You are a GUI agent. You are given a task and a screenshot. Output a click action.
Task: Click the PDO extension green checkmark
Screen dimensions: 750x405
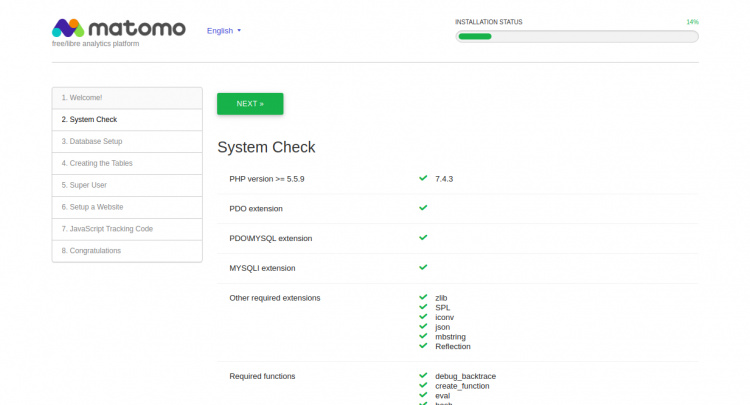point(423,208)
